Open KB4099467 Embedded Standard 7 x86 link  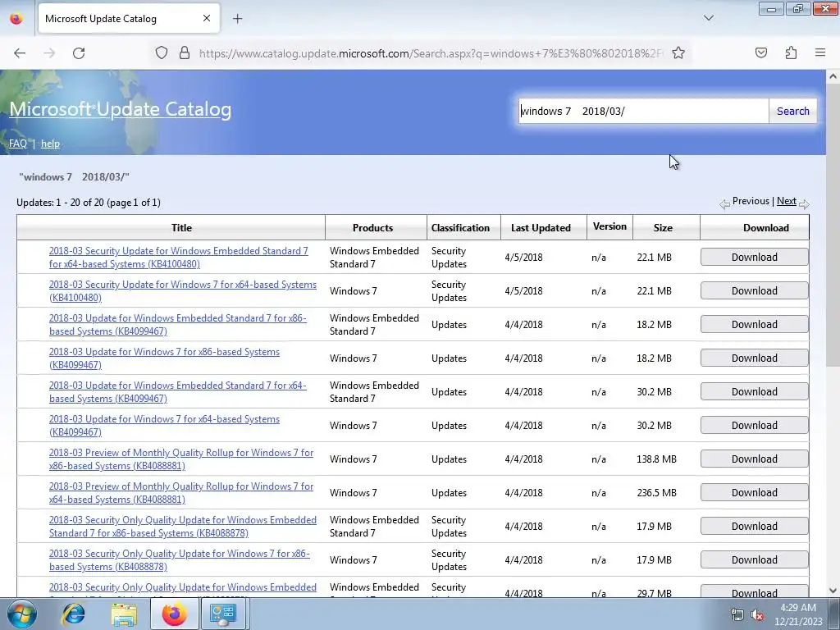pyautogui.click(x=178, y=325)
